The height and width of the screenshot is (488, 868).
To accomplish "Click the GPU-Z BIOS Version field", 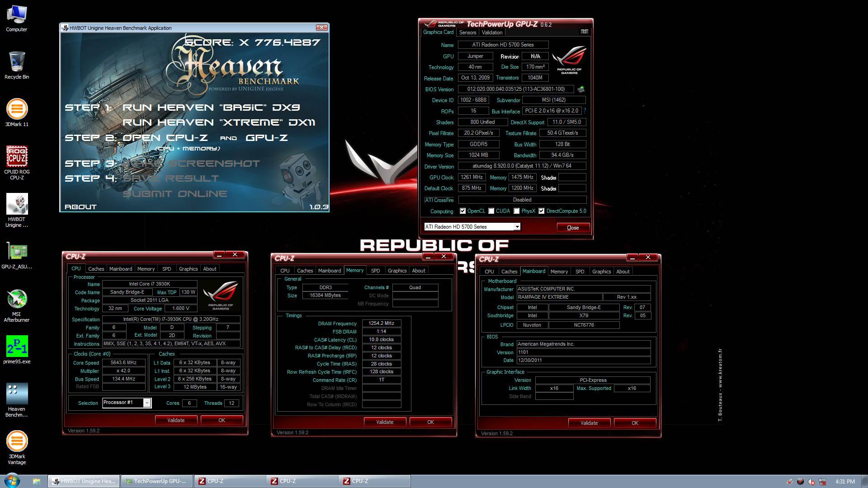I will (x=516, y=89).
